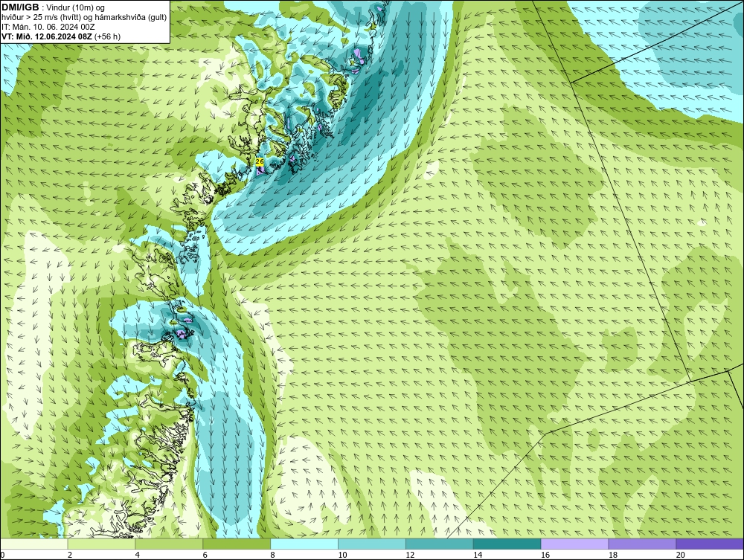Click the legend tick label 16
This screenshot has width=744, height=560.
[545, 555]
